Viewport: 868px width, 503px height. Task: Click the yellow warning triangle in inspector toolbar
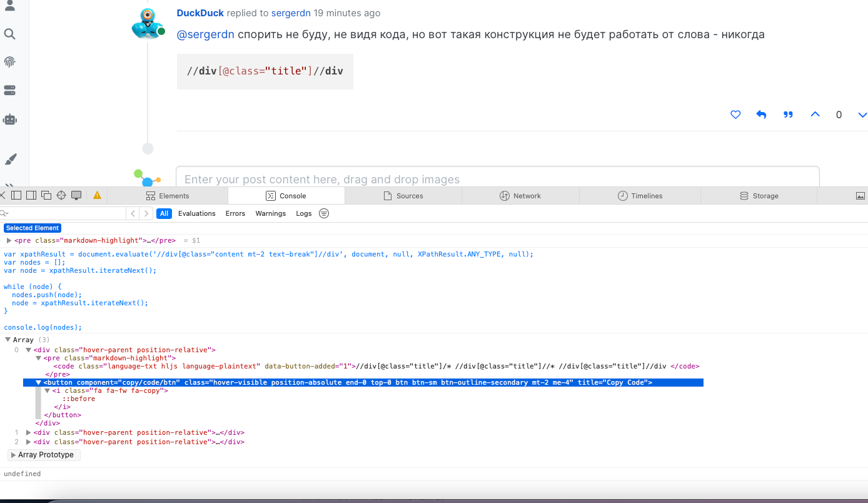(x=97, y=195)
